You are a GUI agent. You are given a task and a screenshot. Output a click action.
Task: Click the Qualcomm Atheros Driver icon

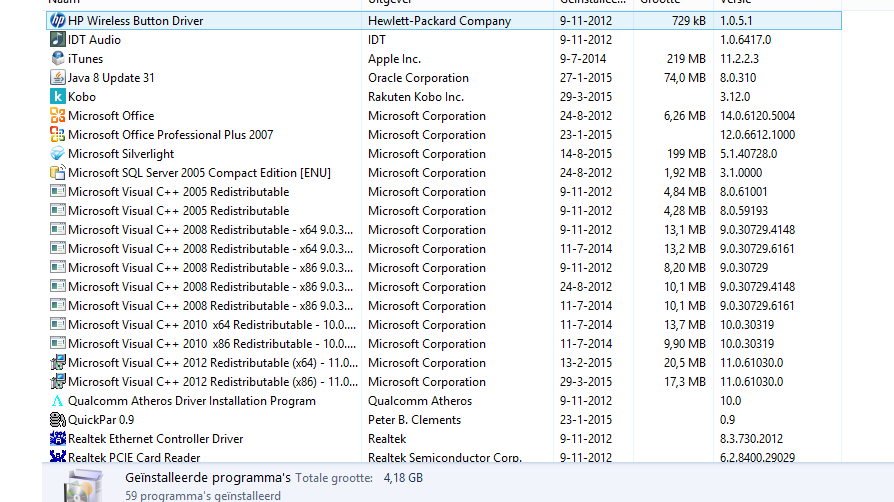point(58,400)
